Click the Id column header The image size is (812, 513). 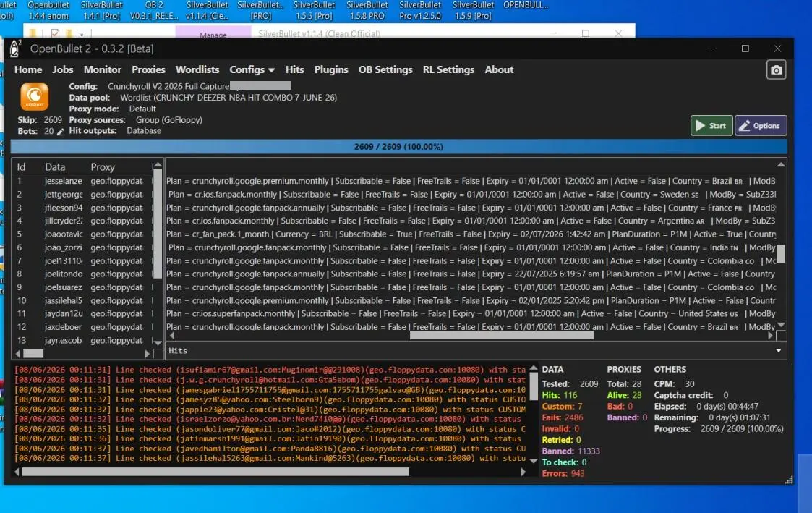[x=21, y=167]
